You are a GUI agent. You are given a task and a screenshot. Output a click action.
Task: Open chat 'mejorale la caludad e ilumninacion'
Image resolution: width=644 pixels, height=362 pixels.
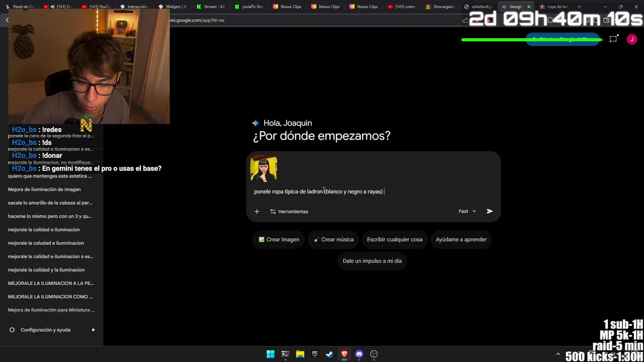50,243
